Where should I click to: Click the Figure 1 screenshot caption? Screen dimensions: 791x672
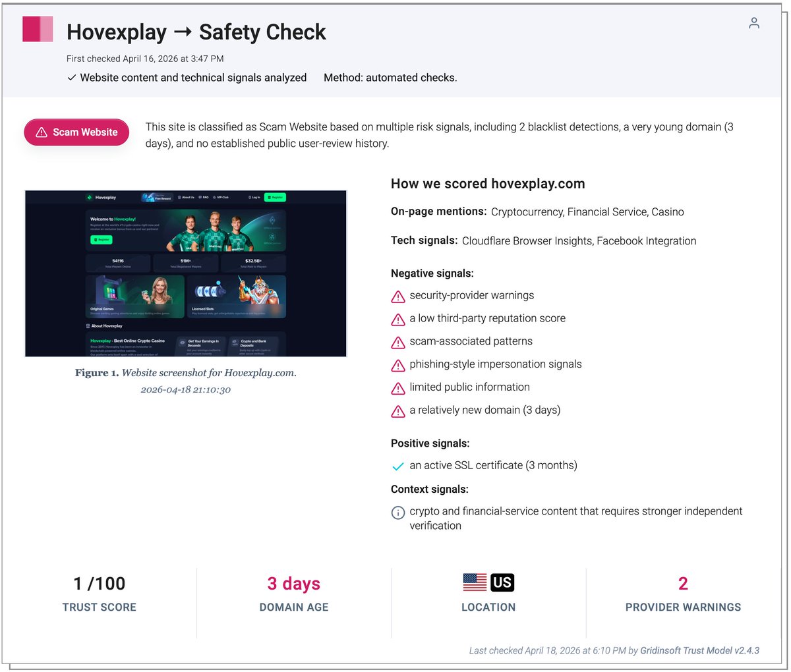coord(186,373)
